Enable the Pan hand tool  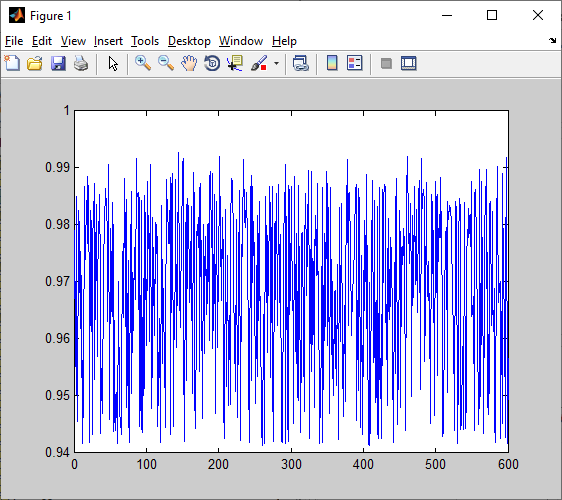189,63
